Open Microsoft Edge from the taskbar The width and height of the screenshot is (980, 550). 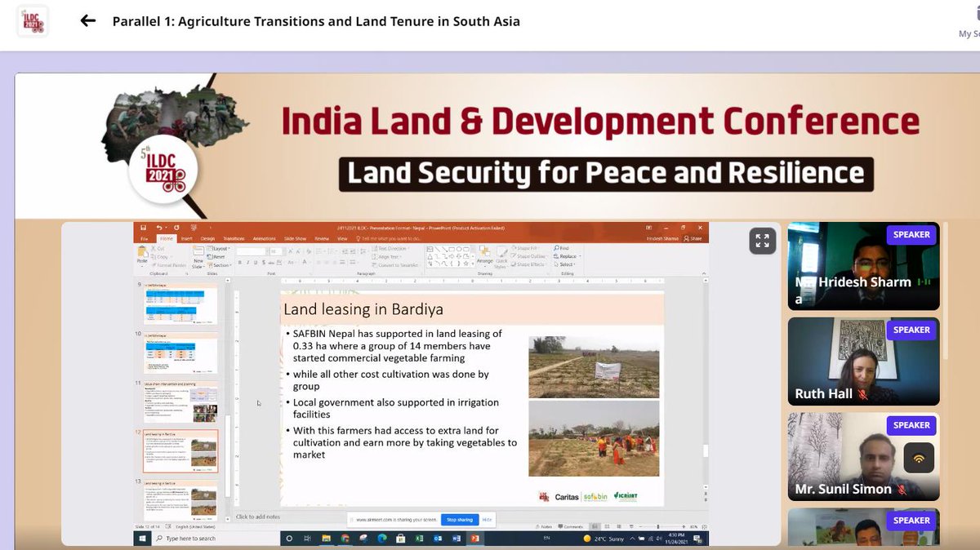point(382,539)
